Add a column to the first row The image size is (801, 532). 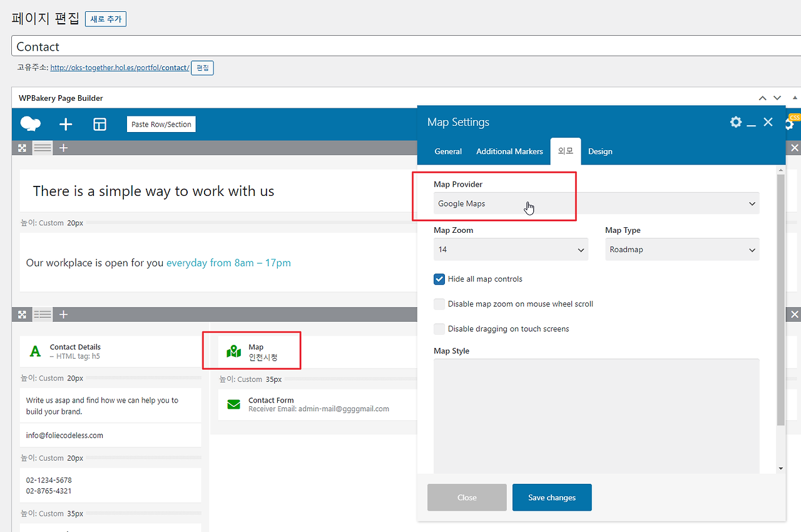pyautogui.click(x=63, y=148)
